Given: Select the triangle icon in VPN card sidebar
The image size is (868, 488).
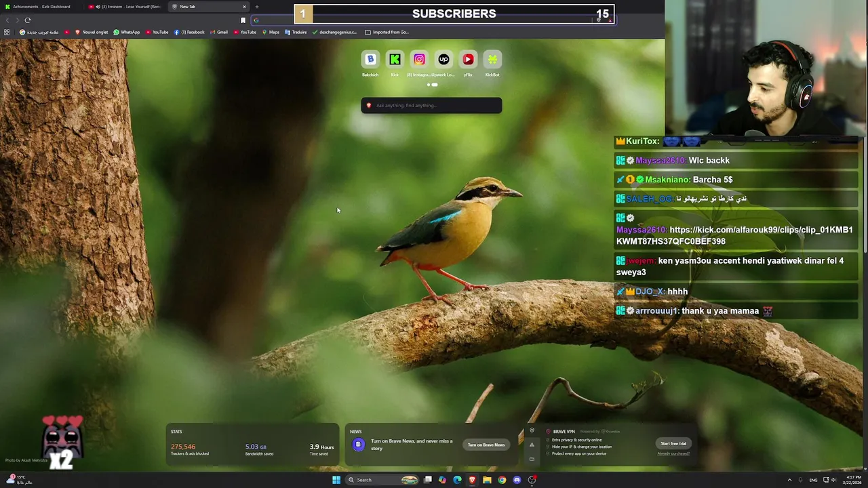Looking at the screenshot, I should point(532,445).
